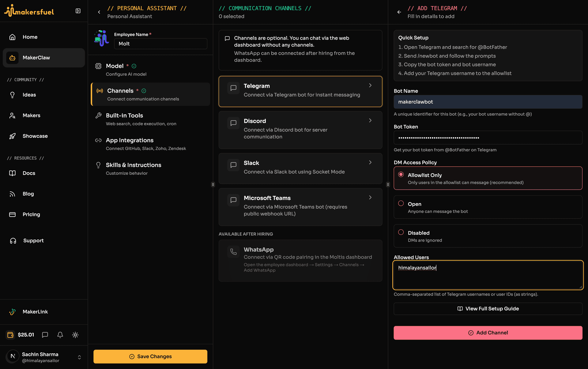Select Allowlist Only radio option
The height and width of the screenshot is (369, 588).
click(x=401, y=175)
